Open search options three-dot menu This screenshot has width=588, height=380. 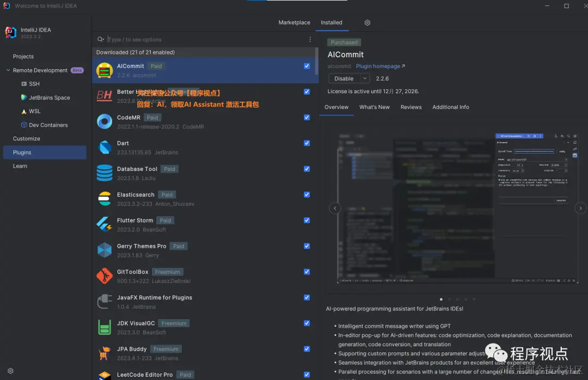(x=310, y=39)
